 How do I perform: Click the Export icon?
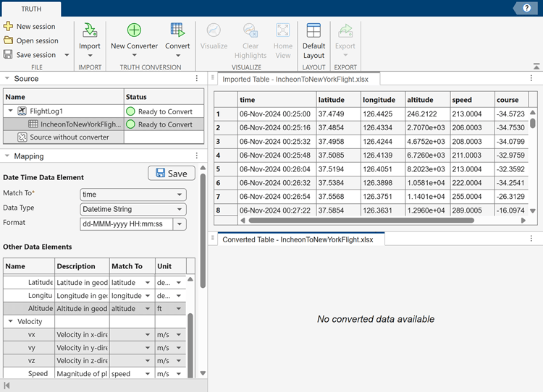(x=345, y=30)
